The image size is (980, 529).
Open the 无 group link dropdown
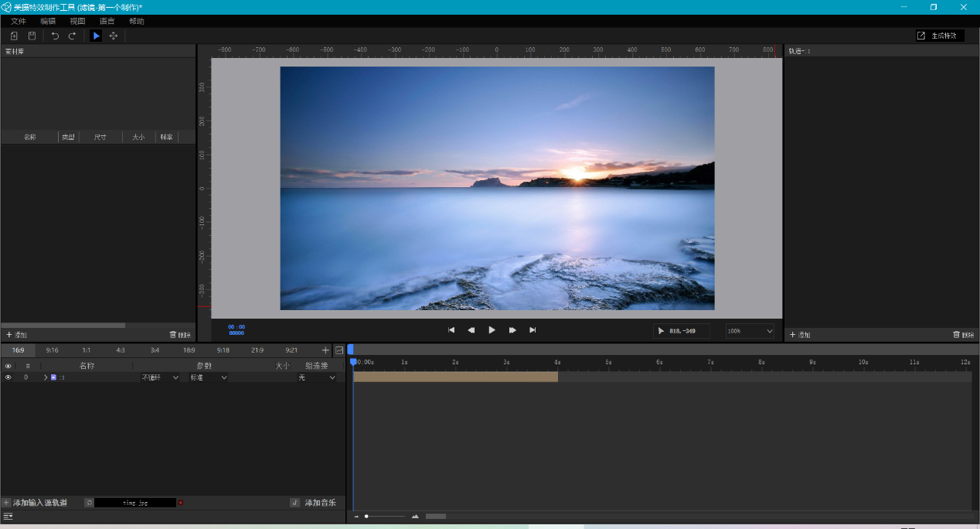coord(317,377)
